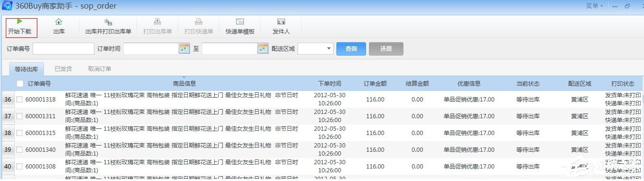
Task: Click the 优惠信息 column header
Action: (x=469, y=84)
